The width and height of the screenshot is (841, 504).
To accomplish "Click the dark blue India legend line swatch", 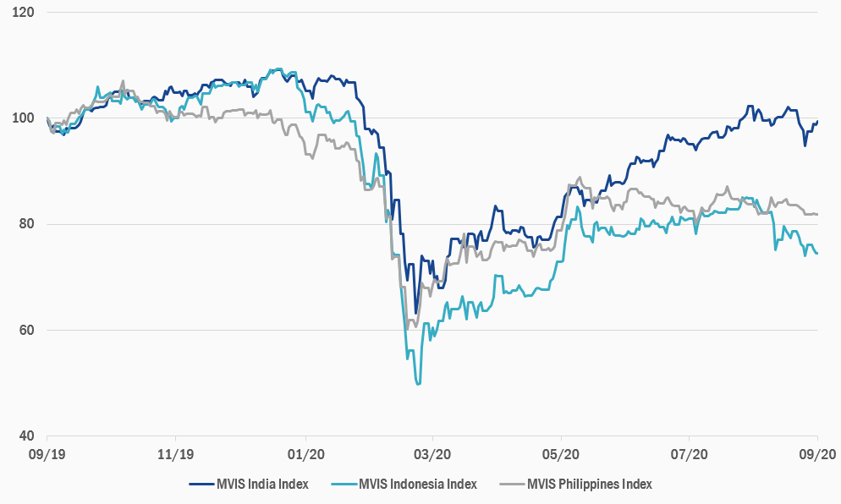I will point(201,485).
